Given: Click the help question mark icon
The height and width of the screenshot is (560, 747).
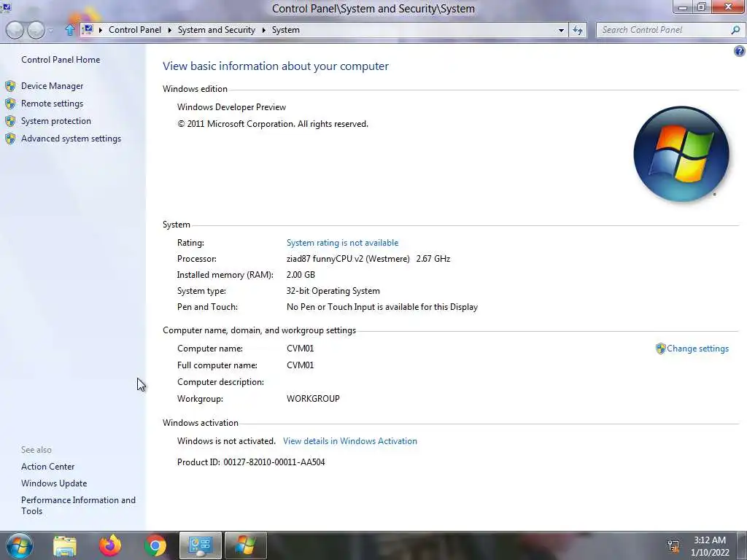Looking at the screenshot, I should click(740, 51).
